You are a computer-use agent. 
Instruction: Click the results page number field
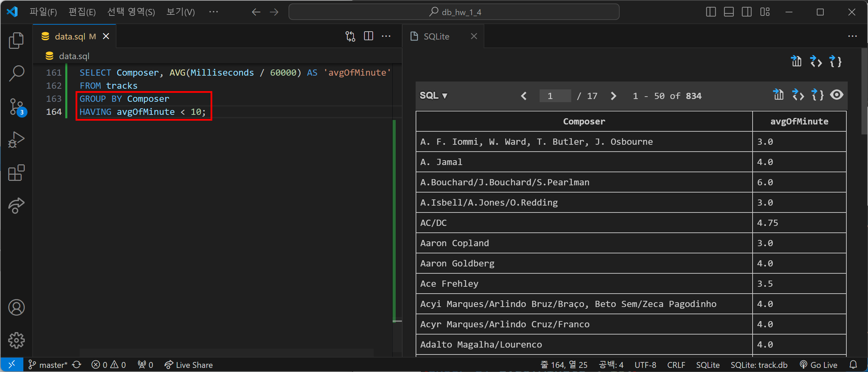tap(555, 96)
